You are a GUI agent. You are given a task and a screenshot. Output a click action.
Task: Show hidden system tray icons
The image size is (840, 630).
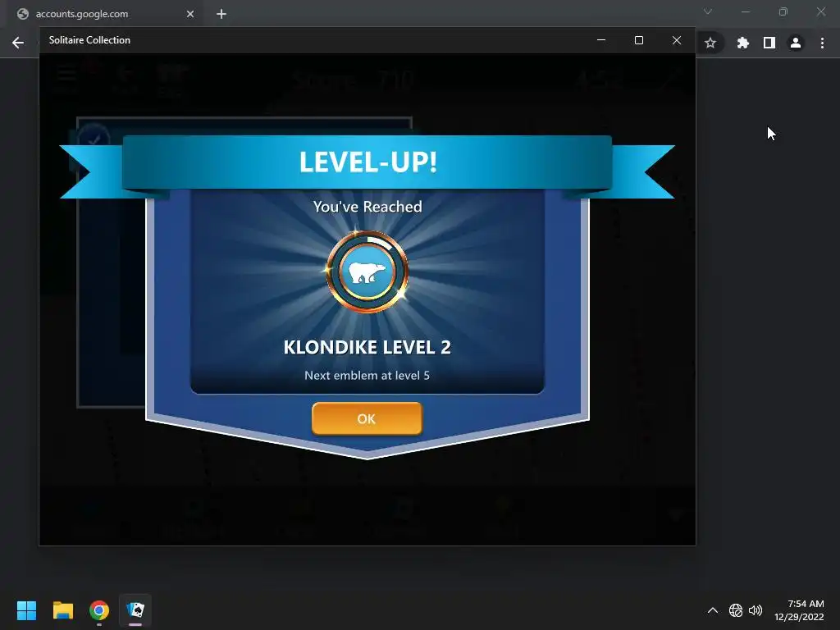click(x=713, y=610)
